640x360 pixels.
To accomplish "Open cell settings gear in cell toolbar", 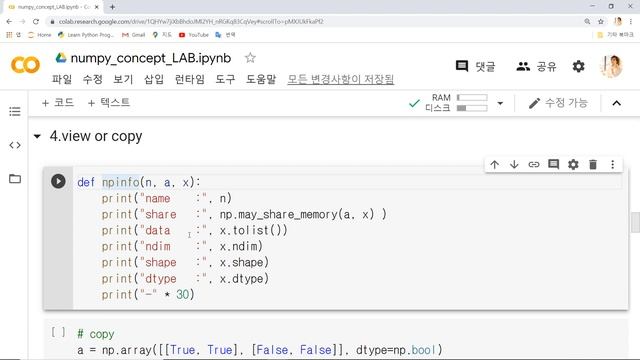I will 573,164.
